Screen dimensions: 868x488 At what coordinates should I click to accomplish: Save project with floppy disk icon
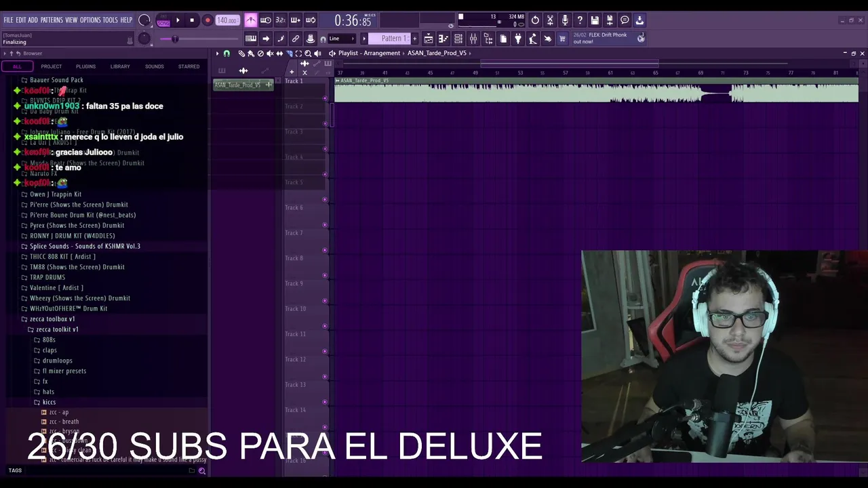coord(595,20)
